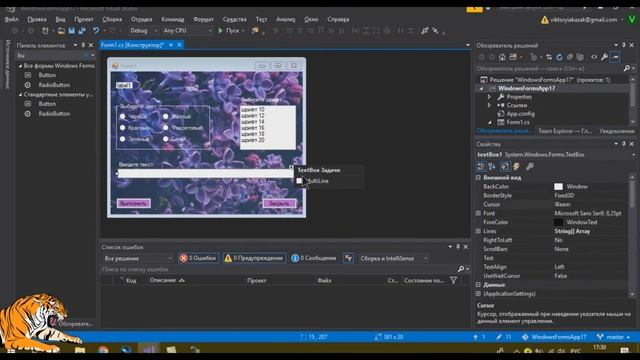Select the Красный radio button
The width and height of the screenshot is (640, 360).
(x=122, y=128)
